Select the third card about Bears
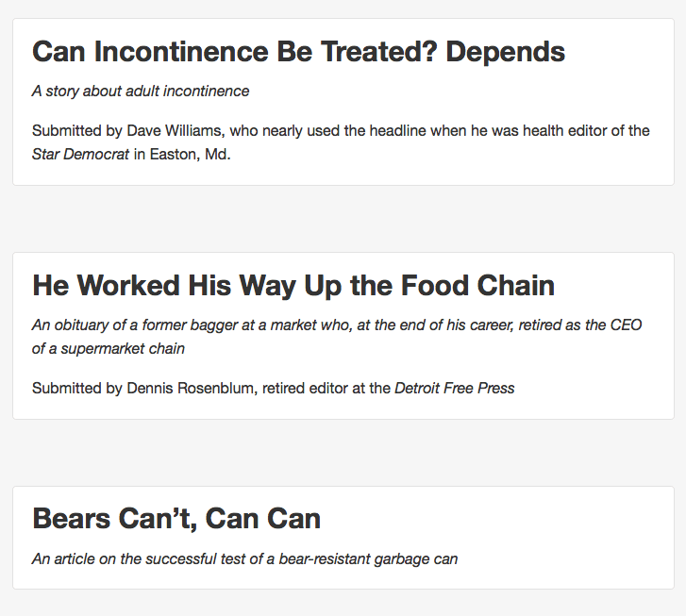Image resolution: width=686 pixels, height=616 pixels. tap(343, 538)
